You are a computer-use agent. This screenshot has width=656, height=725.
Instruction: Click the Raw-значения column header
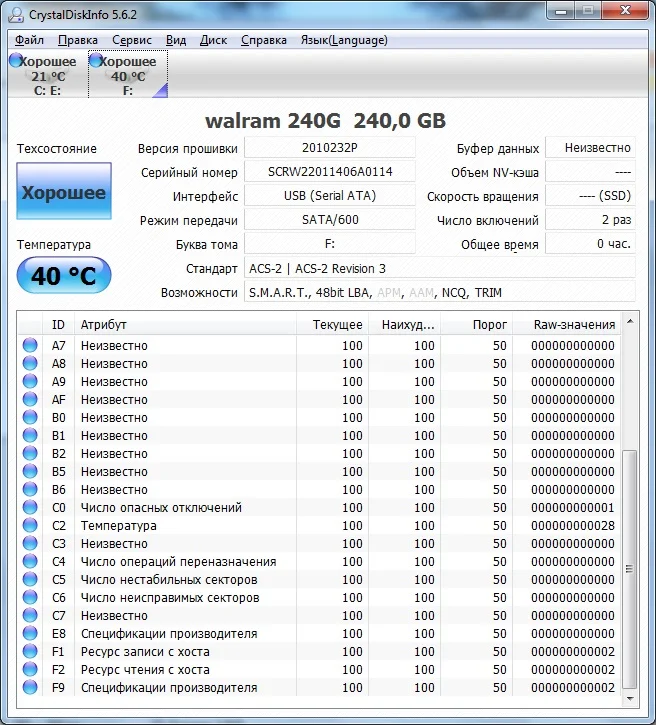pos(567,325)
